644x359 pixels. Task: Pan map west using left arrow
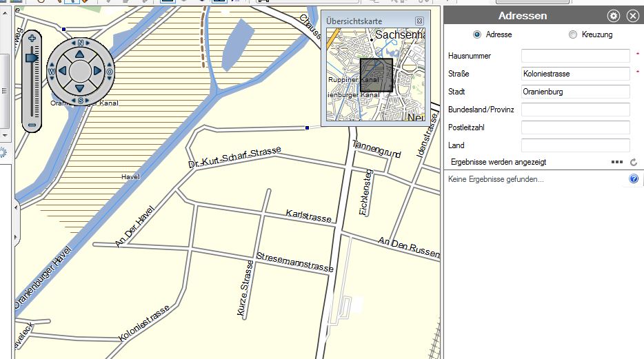click(61, 70)
